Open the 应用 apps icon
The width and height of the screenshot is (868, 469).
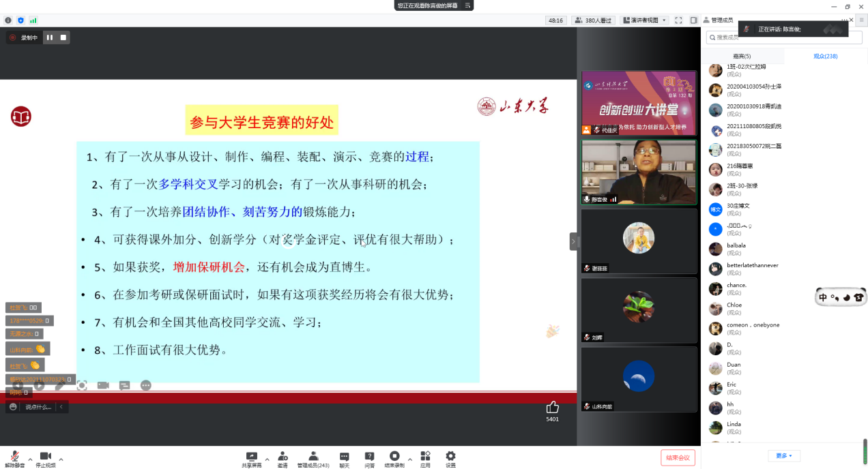[x=425, y=456]
